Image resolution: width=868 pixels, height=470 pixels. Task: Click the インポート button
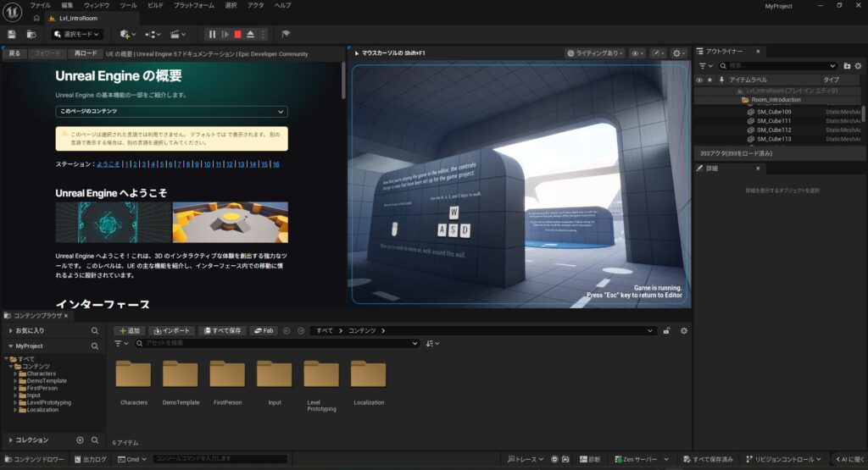click(172, 330)
